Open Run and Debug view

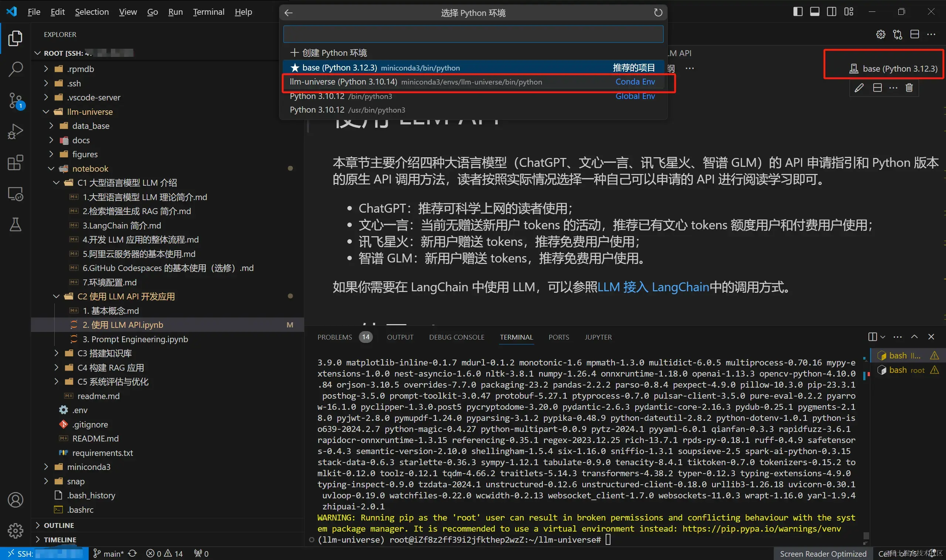[15, 132]
